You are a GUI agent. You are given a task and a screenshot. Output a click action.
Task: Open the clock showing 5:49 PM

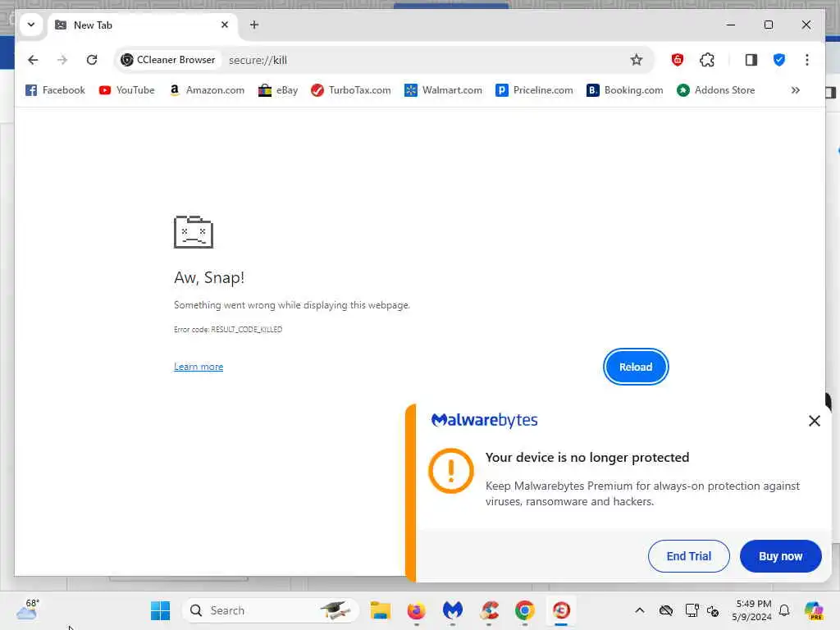[x=752, y=610]
